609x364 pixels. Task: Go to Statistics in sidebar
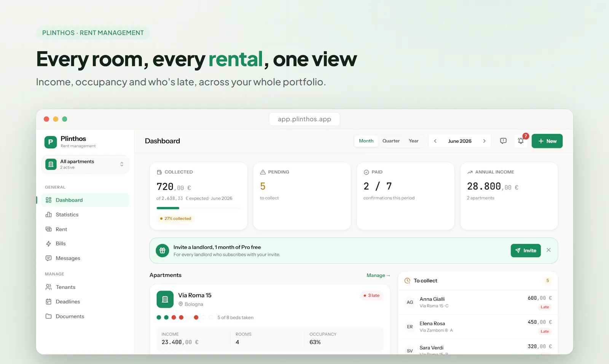85,215
